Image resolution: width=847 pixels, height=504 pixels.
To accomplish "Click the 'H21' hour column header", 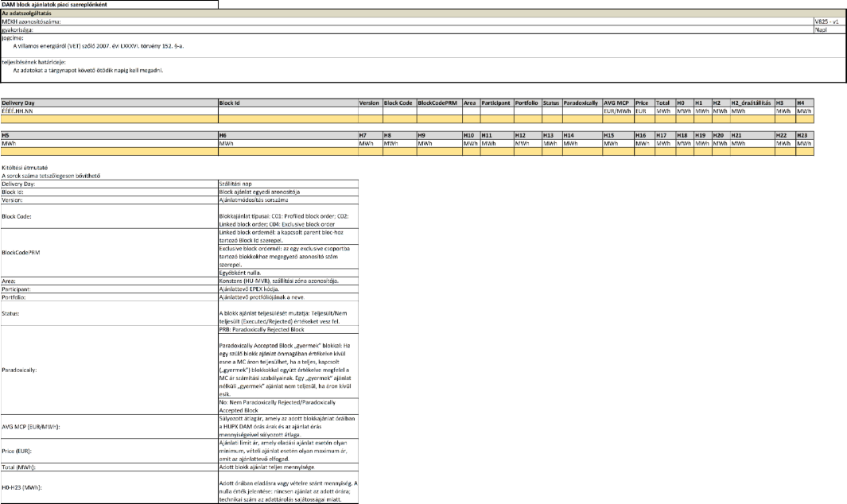I will point(752,135).
